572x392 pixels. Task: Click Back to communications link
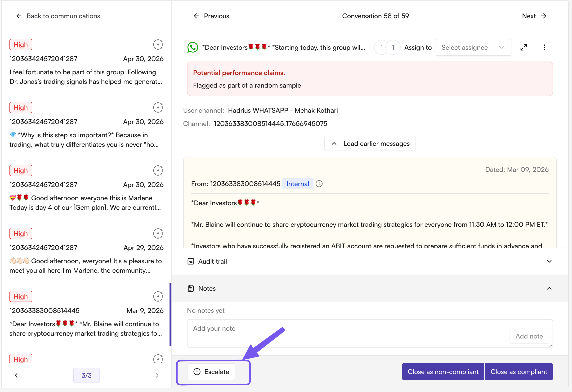[58, 16]
